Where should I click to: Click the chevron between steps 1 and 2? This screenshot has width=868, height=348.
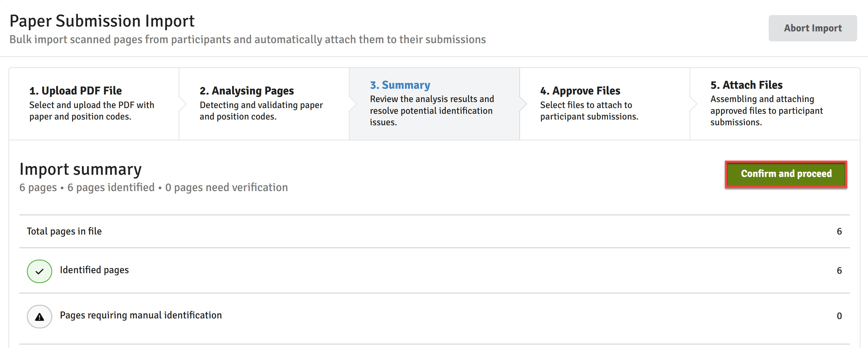[x=183, y=104]
